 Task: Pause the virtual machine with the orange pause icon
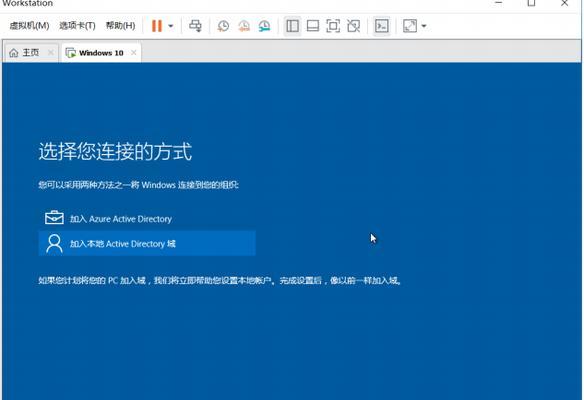pyautogui.click(x=157, y=26)
